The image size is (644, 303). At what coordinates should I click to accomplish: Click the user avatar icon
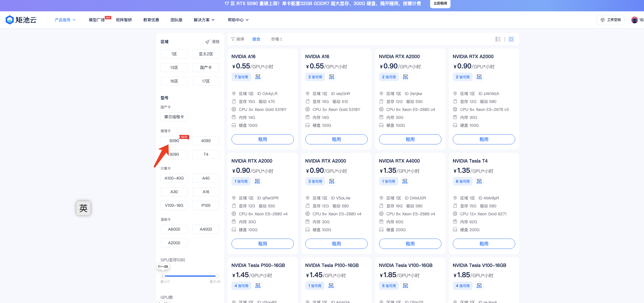(x=634, y=20)
